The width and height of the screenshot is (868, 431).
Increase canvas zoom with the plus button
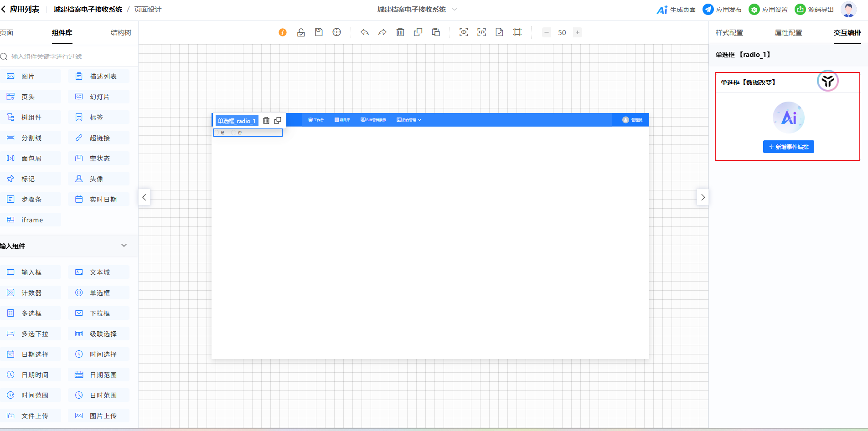[578, 32]
